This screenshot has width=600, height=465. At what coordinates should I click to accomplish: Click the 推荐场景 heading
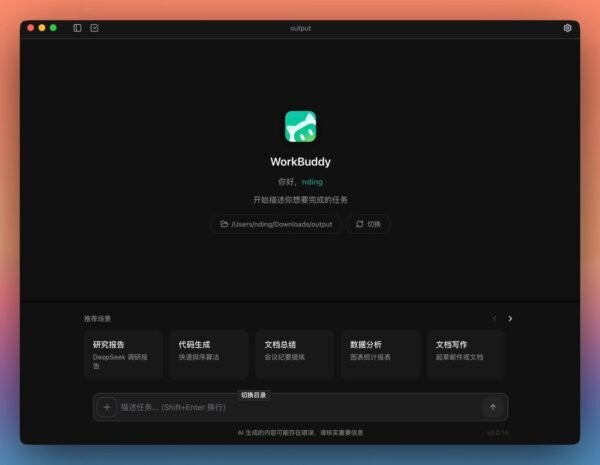tap(98, 318)
